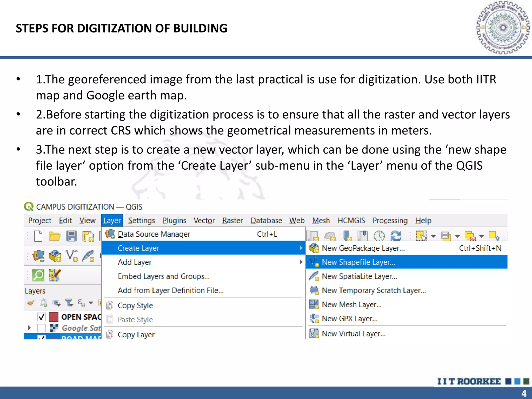Open the Vector menu

pyautogui.click(x=204, y=221)
